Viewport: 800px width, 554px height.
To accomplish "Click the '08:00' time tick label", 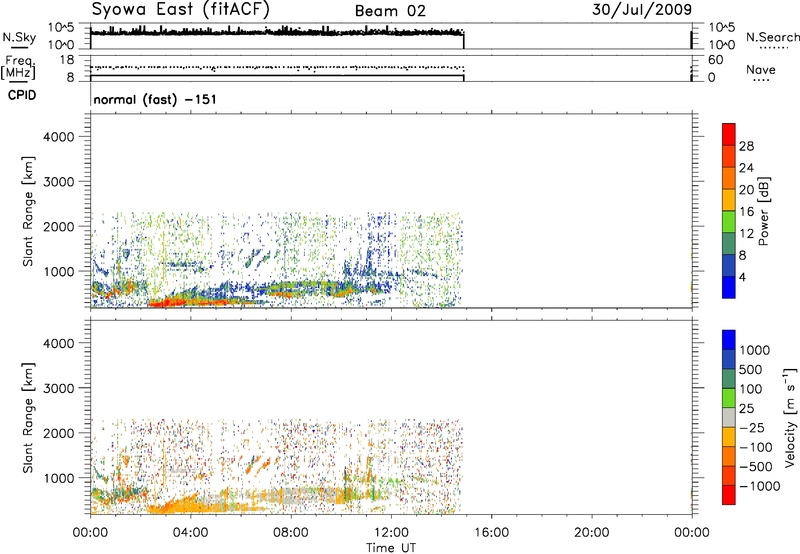I will [x=290, y=533].
